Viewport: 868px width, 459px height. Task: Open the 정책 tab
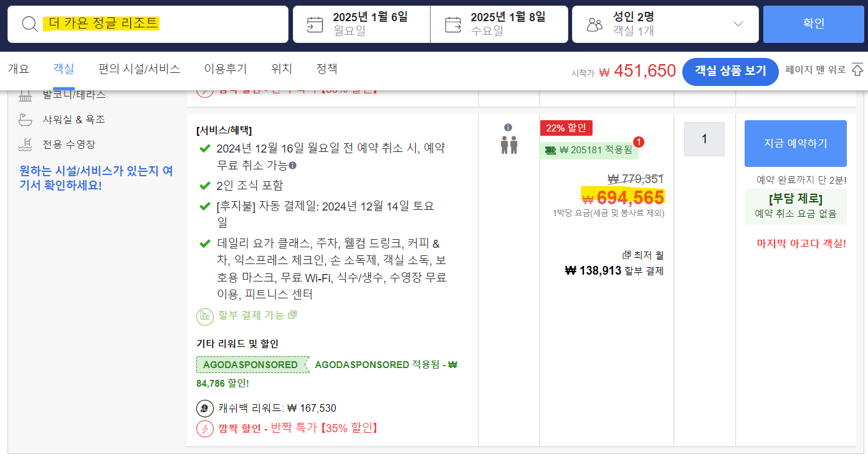(327, 69)
